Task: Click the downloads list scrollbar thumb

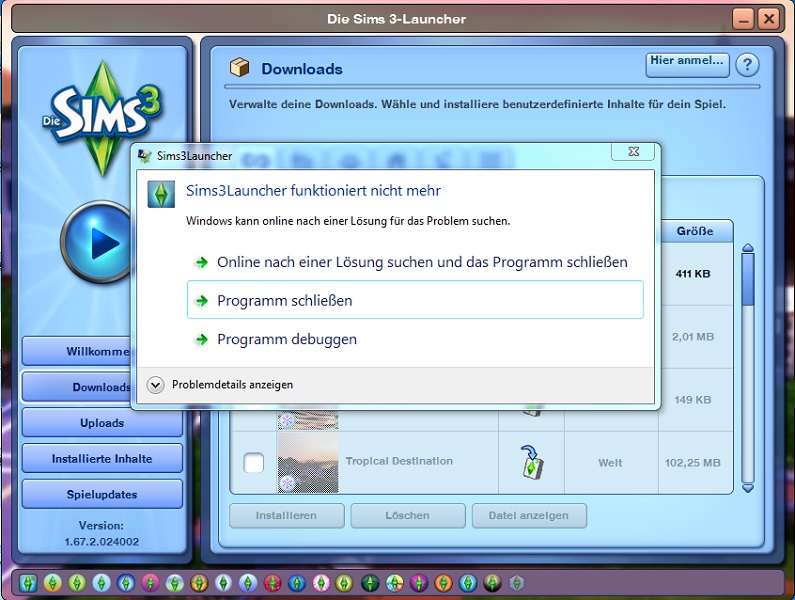Action: (748, 279)
